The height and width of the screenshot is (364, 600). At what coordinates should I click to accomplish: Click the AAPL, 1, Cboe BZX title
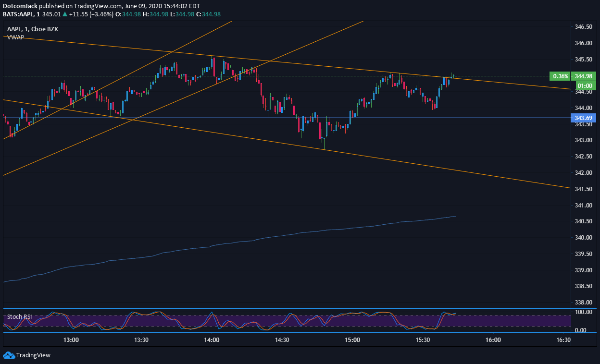[x=32, y=29]
